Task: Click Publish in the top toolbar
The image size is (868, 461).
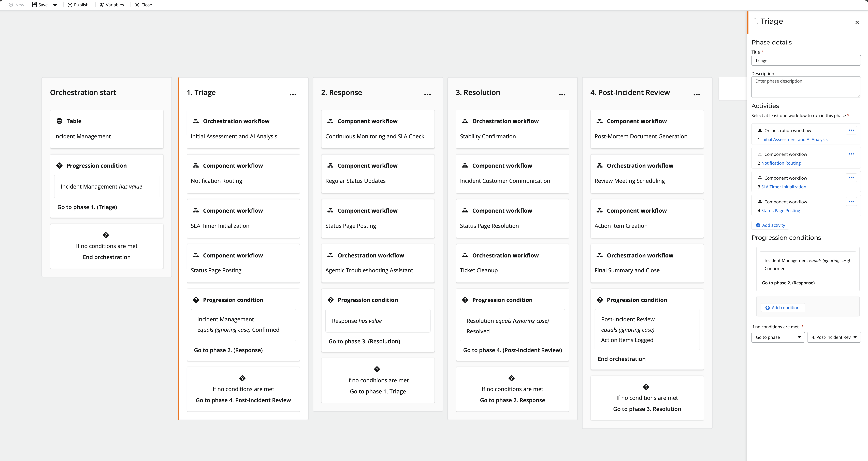Action: tap(78, 5)
